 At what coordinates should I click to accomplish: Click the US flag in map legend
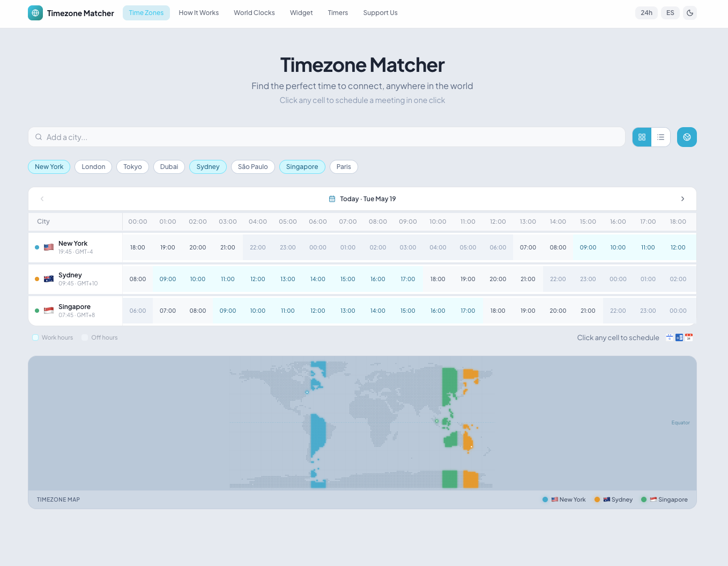pos(555,499)
